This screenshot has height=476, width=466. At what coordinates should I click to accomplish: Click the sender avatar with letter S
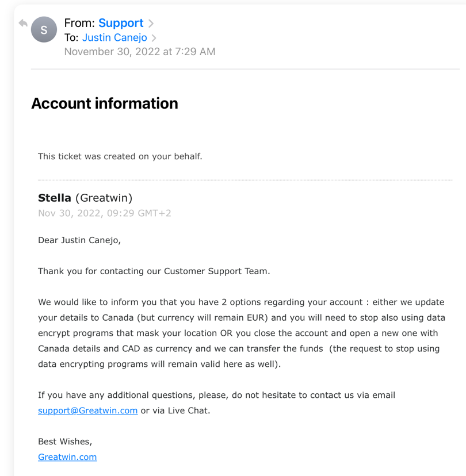(x=44, y=30)
